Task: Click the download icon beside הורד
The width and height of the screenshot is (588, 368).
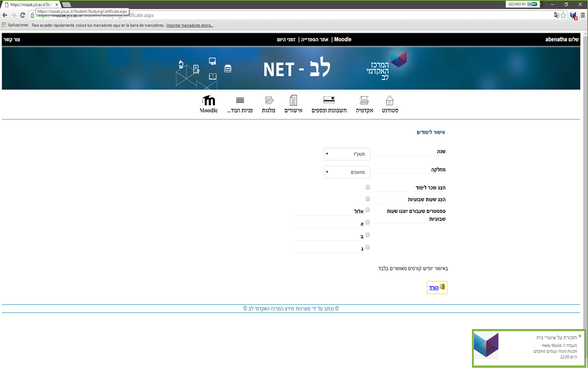Action: [442, 287]
